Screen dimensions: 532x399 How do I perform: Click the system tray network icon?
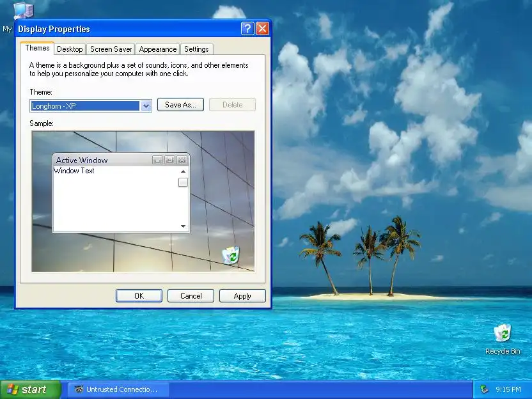pos(484,389)
